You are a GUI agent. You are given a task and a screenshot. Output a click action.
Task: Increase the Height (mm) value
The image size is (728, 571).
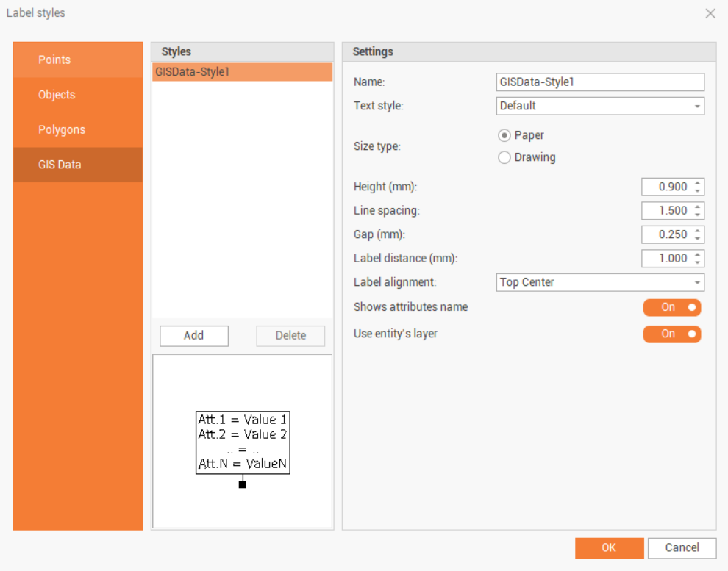point(698,183)
